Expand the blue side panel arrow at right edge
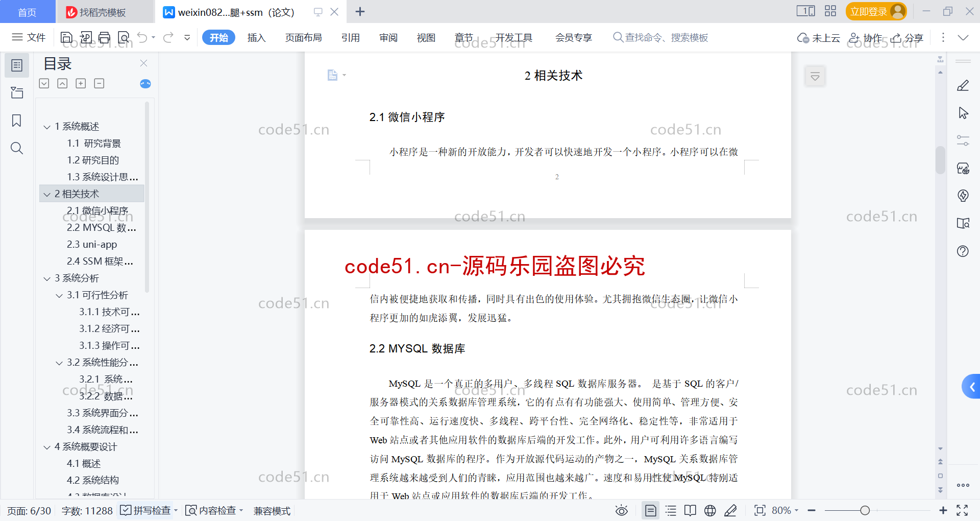Screen dimensions: 980x521 pos(971,387)
